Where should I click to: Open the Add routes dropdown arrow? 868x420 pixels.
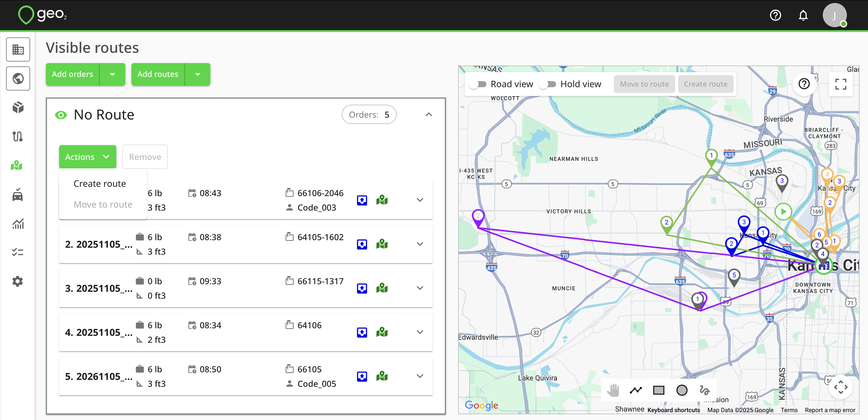point(198,74)
